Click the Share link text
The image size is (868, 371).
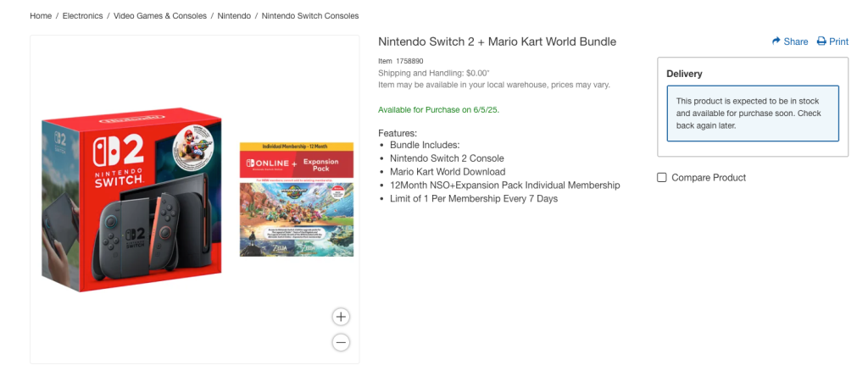(796, 42)
